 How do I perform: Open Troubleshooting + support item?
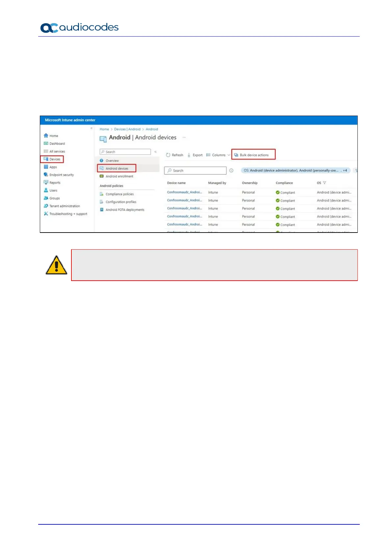pyautogui.click(x=65, y=214)
